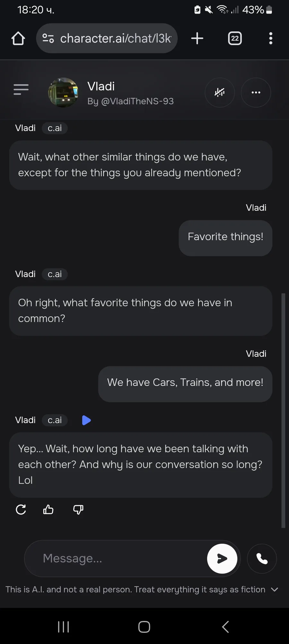Send the message with arrow button
Viewport: 289px width, 644px height.
[222, 559]
